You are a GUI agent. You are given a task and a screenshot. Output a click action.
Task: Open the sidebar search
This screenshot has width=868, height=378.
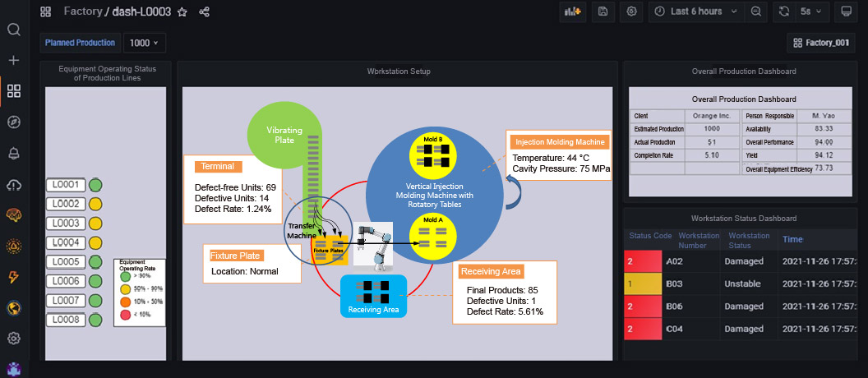[13, 30]
